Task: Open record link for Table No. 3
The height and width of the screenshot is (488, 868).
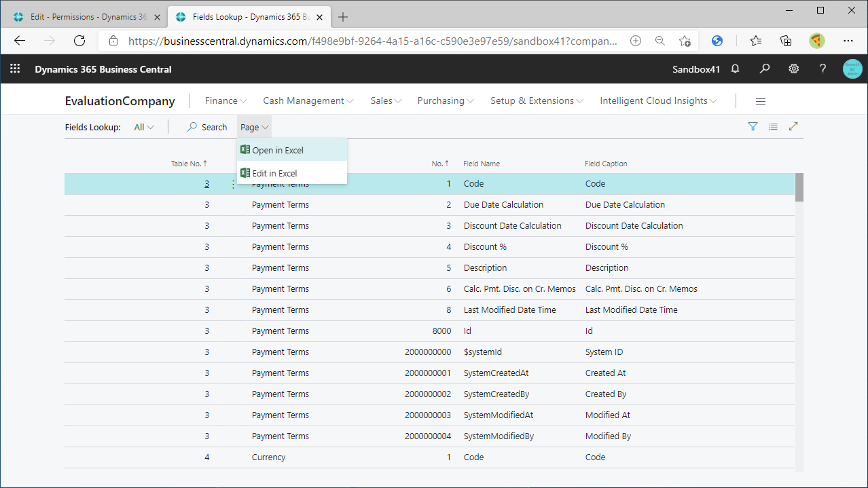Action: tap(206, 183)
